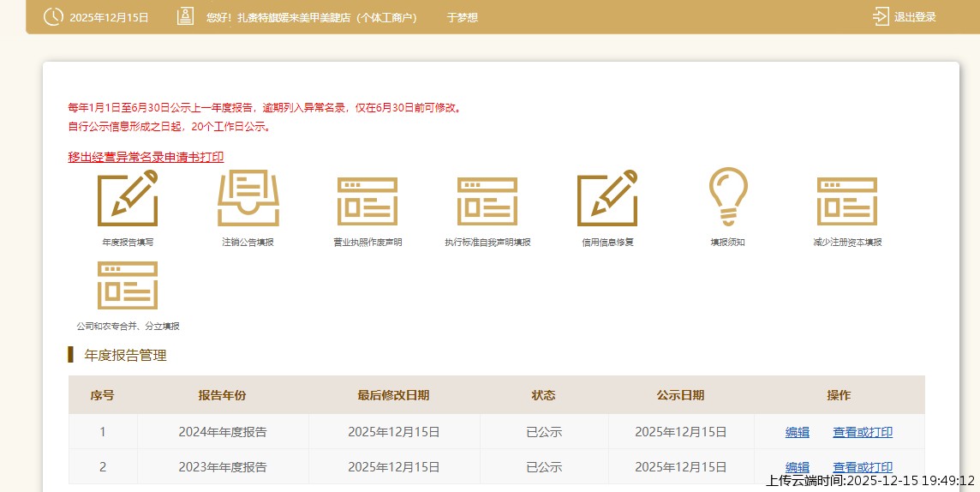The width and height of the screenshot is (980, 492).
Task: Click the clock icon beside the date
Action: click(53, 17)
